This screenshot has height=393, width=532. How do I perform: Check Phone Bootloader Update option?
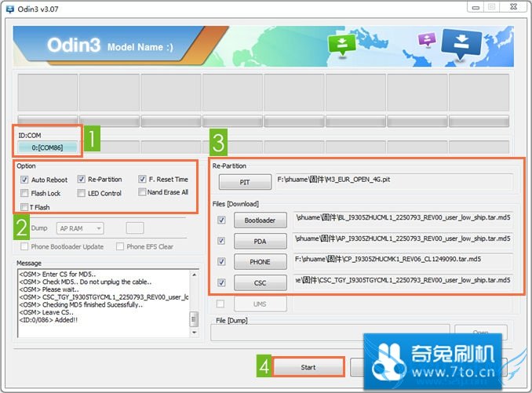[x=24, y=246]
